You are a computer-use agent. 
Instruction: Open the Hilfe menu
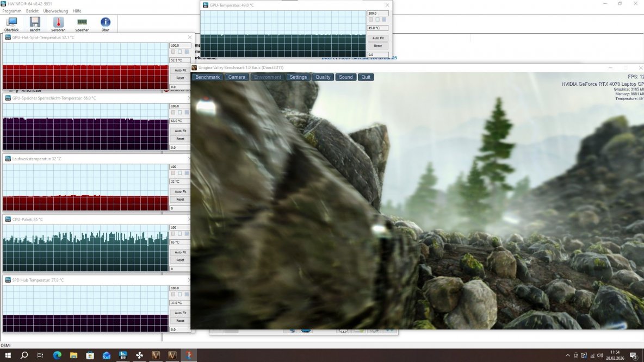pyautogui.click(x=77, y=11)
